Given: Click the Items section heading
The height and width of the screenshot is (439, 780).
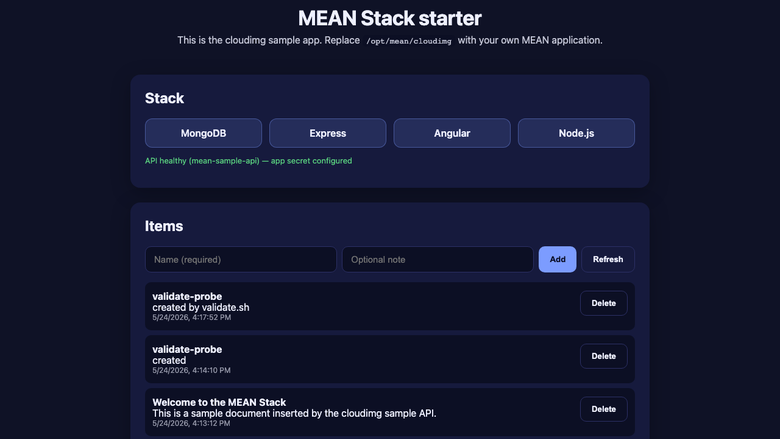Looking at the screenshot, I should (x=164, y=226).
